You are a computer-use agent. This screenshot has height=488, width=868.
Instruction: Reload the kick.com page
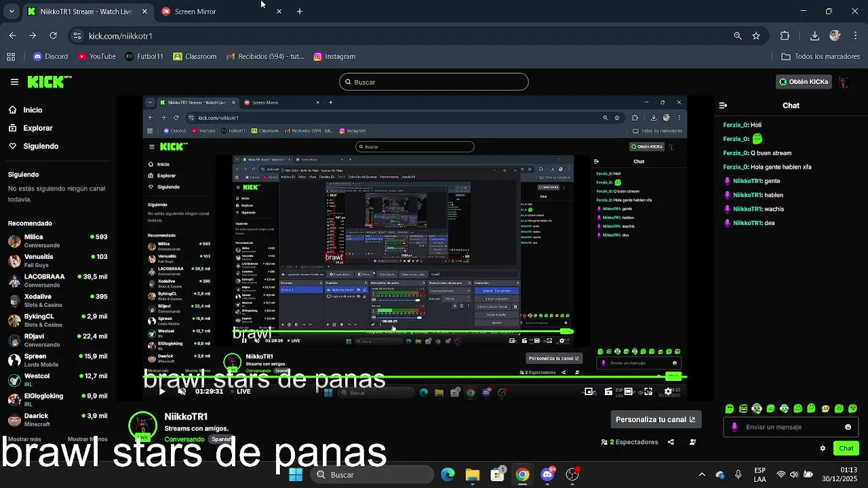point(53,35)
